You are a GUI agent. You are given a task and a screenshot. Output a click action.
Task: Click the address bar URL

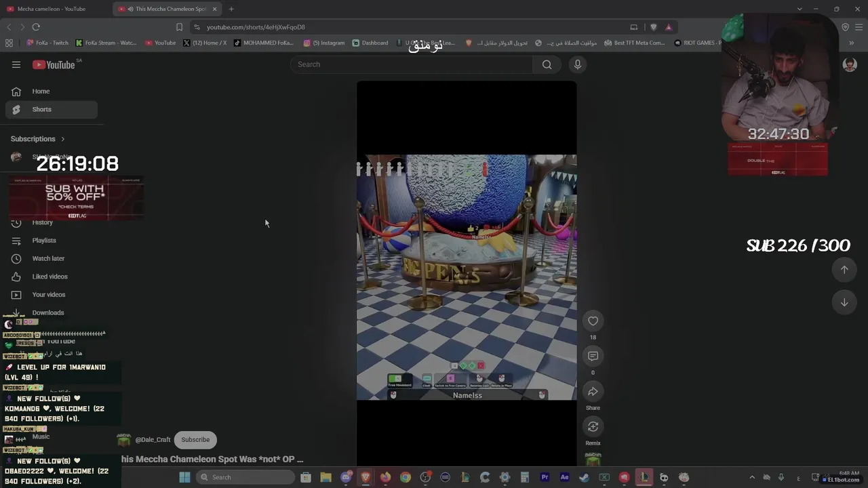(256, 27)
